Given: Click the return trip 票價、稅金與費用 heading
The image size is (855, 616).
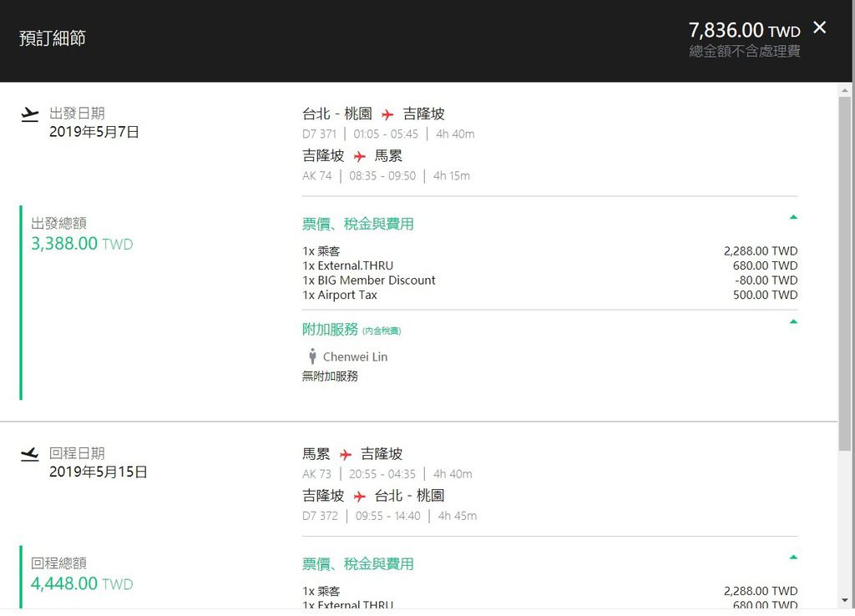Looking at the screenshot, I should click(357, 563).
